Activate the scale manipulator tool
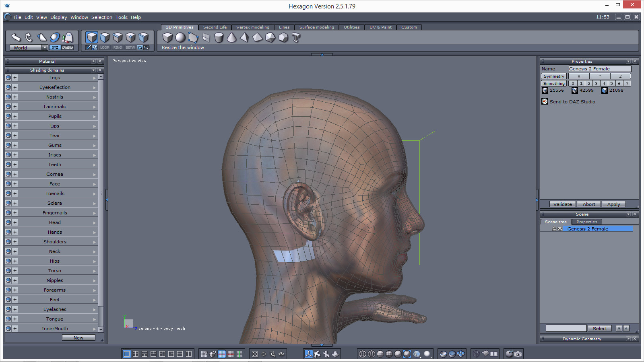Image resolution: width=644 pixels, height=362 pixels. point(41,37)
